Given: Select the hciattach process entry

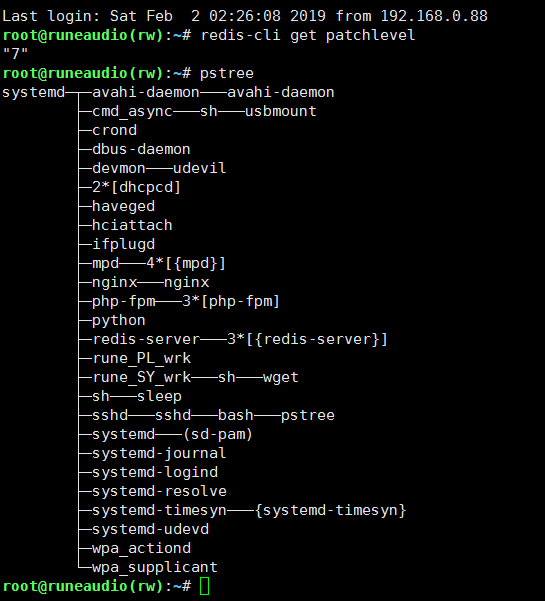Looking at the screenshot, I should pos(132,225).
